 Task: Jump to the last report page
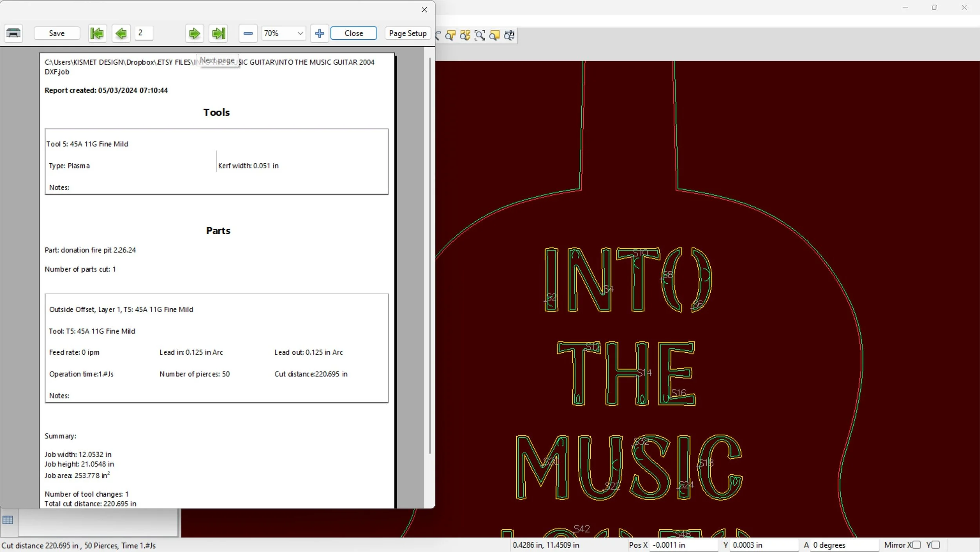coord(219,33)
